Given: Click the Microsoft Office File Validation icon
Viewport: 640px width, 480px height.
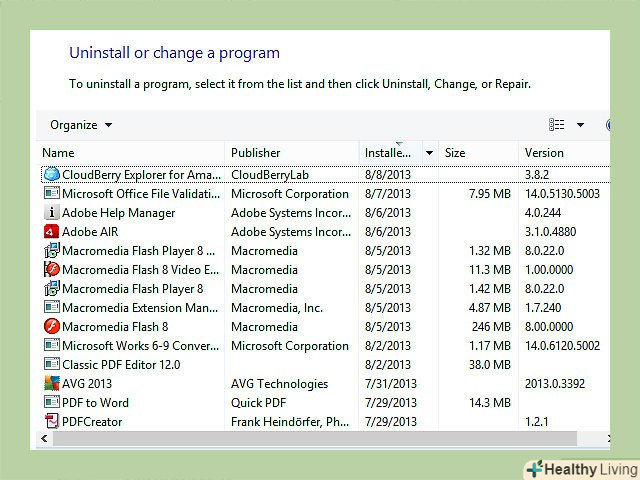Looking at the screenshot, I should click(x=51, y=193).
